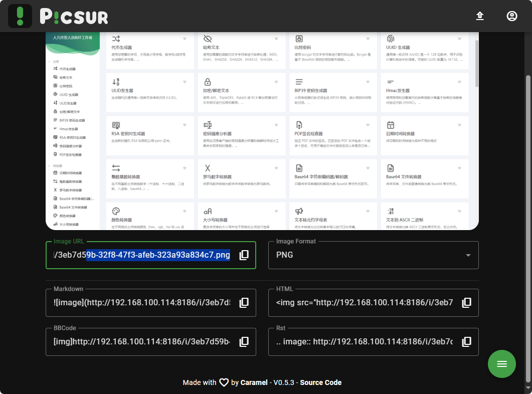Copy the Markdown snippet
Image resolution: width=532 pixels, height=394 pixels.
(x=244, y=302)
